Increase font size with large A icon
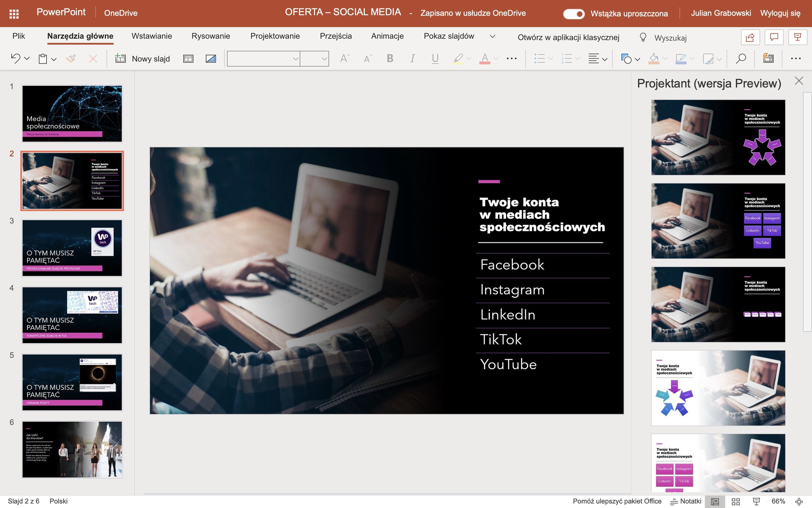This screenshot has height=508, width=812. click(x=345, y=58)
